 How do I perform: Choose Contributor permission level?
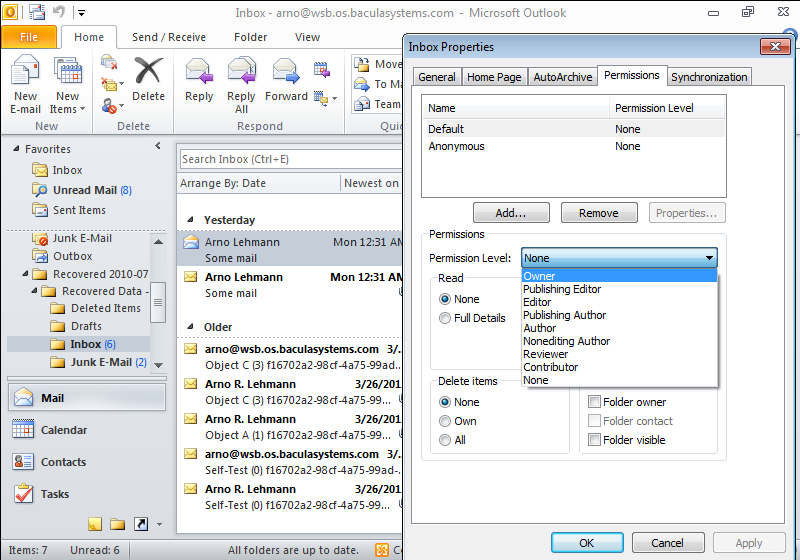[x=619, y=367]
